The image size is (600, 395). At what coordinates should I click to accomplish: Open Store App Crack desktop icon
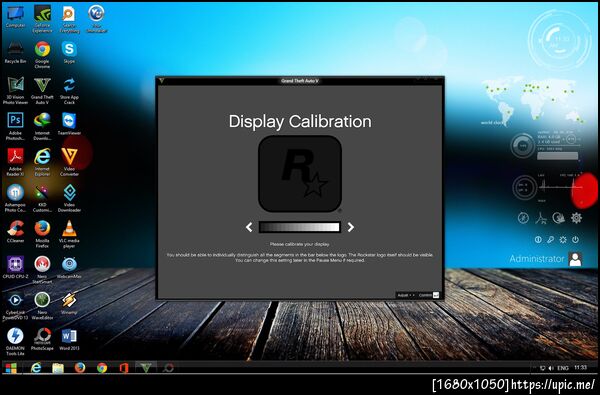click(x=69, y=91)
